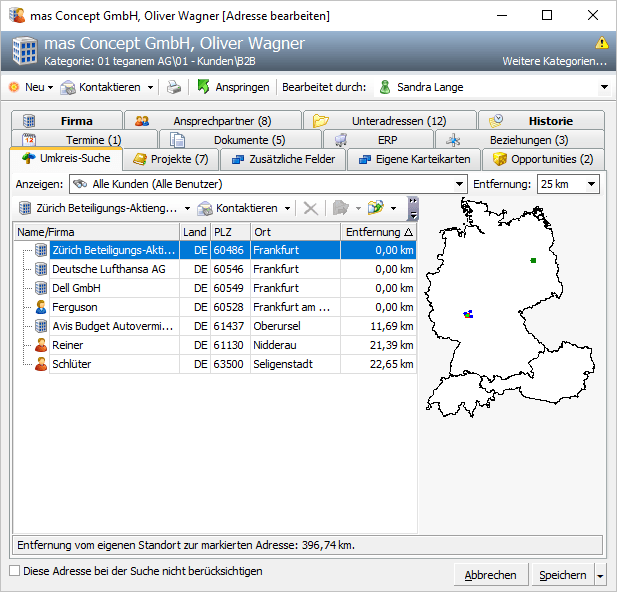
Task: Open the Bearbeitet durch dropdown
Action: (x=604, y=87)
